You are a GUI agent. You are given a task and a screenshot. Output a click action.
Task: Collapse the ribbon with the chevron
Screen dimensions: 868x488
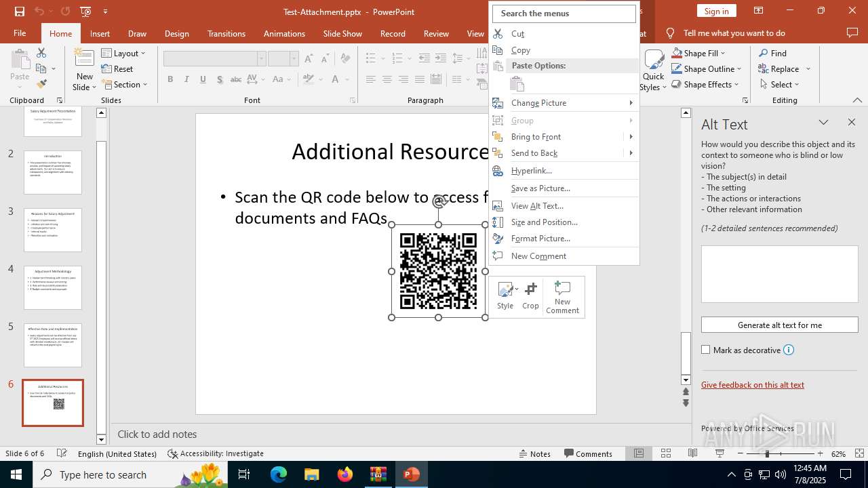point(858,100)
